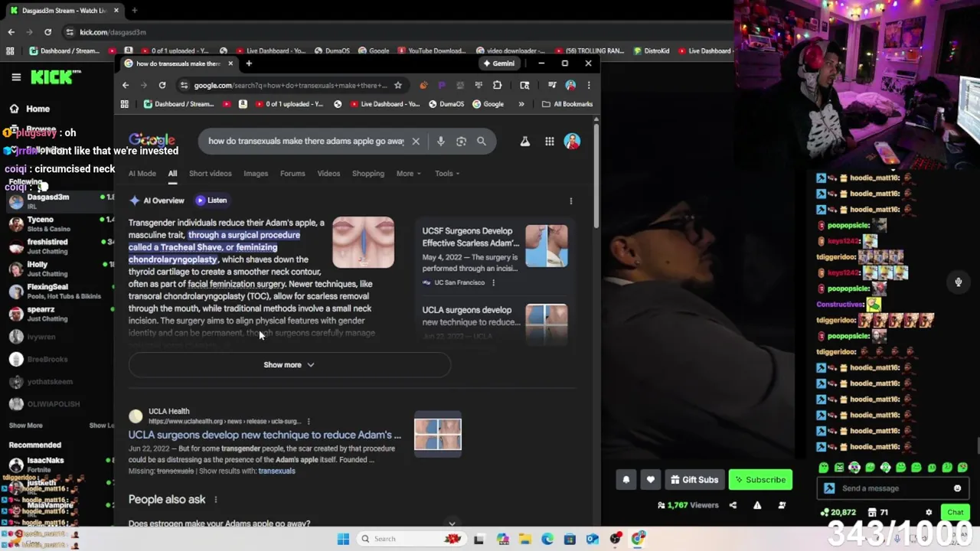This screenshot has width=980, height=551.
Task: Open Kick chat settings gear
Action: [929, 513]
